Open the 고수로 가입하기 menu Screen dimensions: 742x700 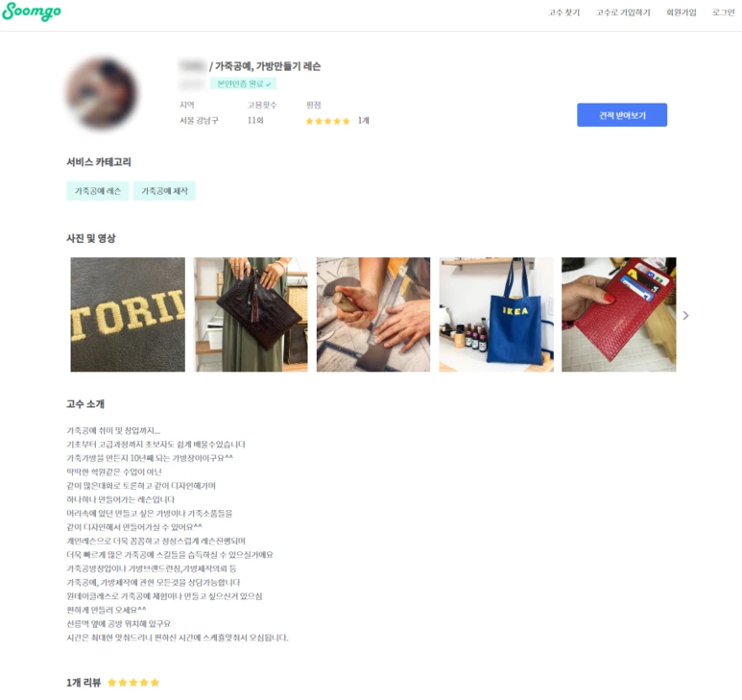623,12
